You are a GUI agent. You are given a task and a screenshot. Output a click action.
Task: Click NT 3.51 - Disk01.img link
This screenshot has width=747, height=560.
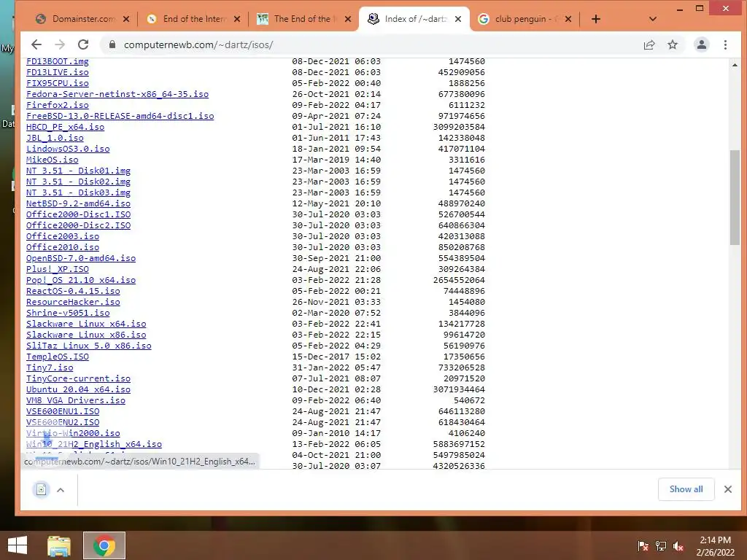pyautogui.click(x=78, y=171)
